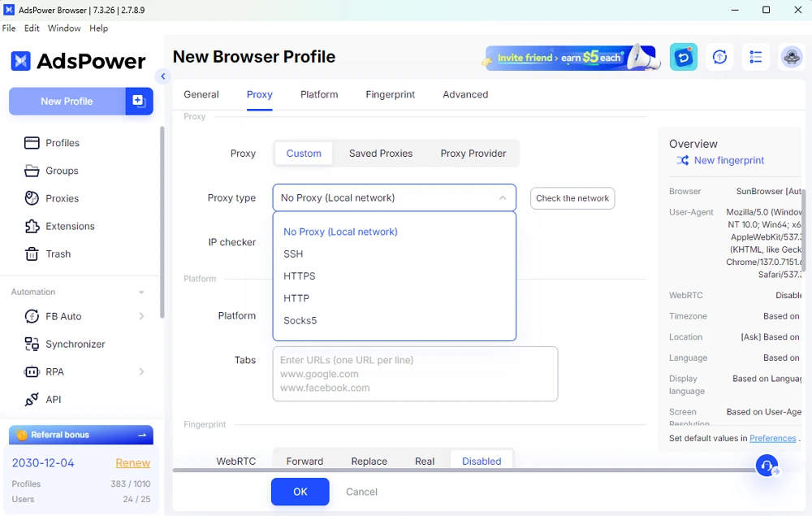The image size is (812, 516).
Task: Click the AdsPower logo in sidebar
Action: (78, 61)
